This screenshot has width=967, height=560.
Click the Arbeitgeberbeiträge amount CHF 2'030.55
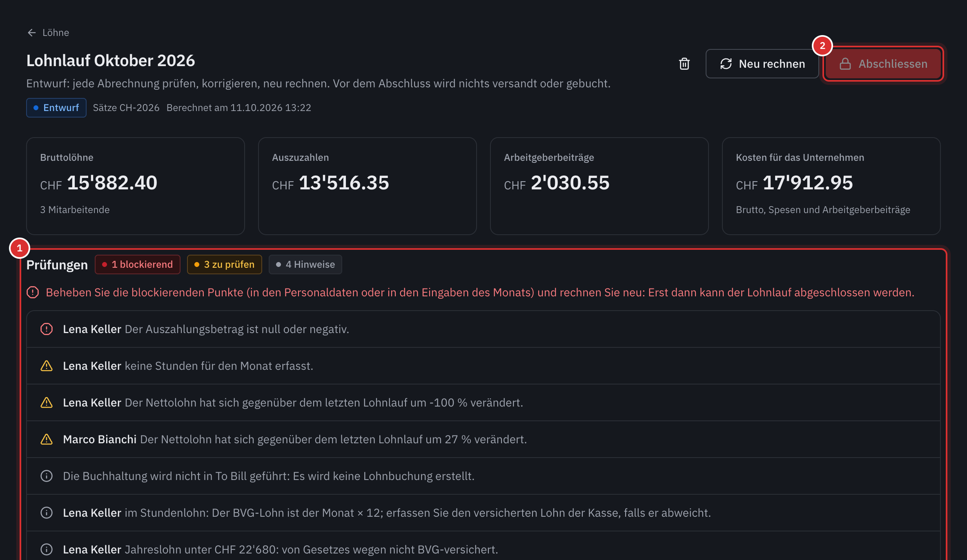[x=557, y=183]
